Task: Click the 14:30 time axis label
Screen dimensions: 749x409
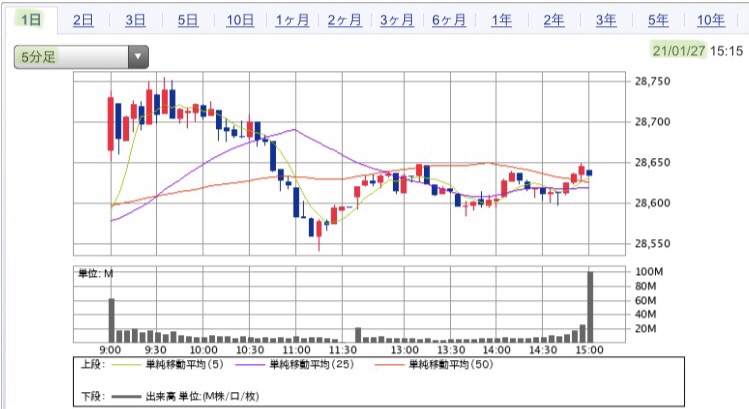Action: (543, 350)
